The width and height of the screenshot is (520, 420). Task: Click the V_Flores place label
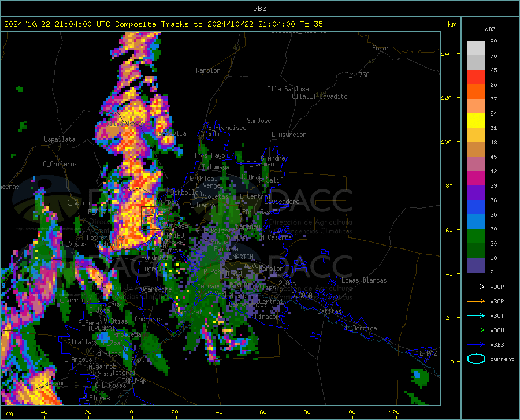click(x=96, y=398)
